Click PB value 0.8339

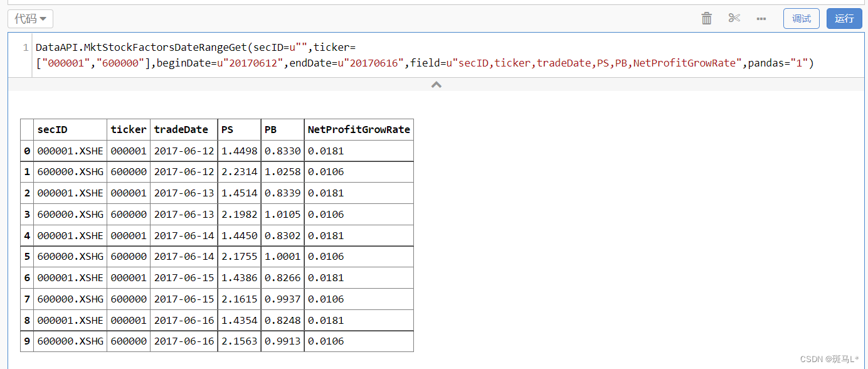coord(283,193)
